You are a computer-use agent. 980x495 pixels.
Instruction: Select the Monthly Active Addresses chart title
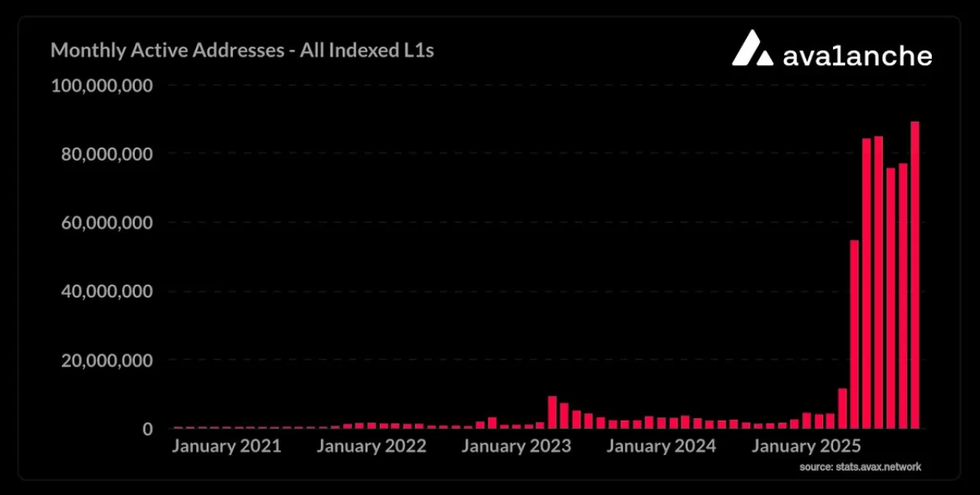click(x=242, y=51)
